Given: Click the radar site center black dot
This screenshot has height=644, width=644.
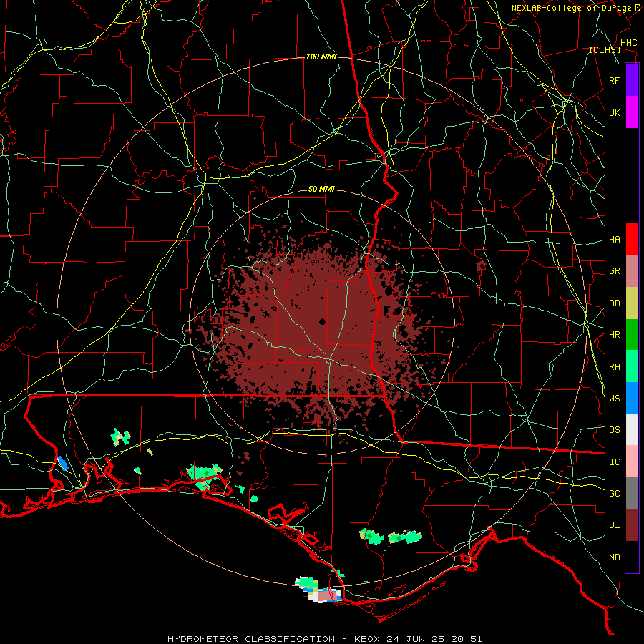Looking at the screenshot, I should 322,321.
